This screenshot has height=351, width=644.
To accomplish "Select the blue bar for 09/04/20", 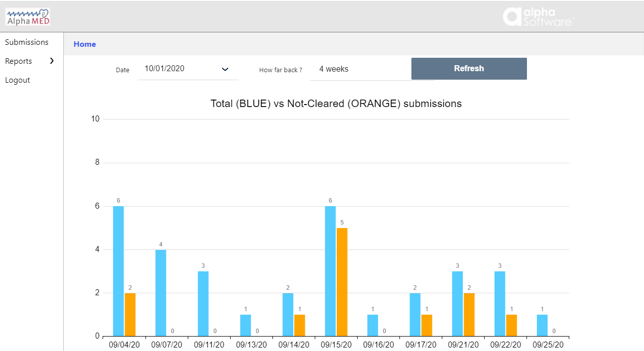I will [118, 269].
